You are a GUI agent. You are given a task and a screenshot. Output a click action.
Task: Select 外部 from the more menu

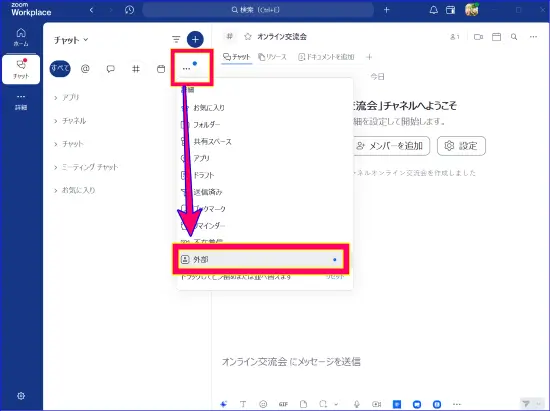coord(260,260)
